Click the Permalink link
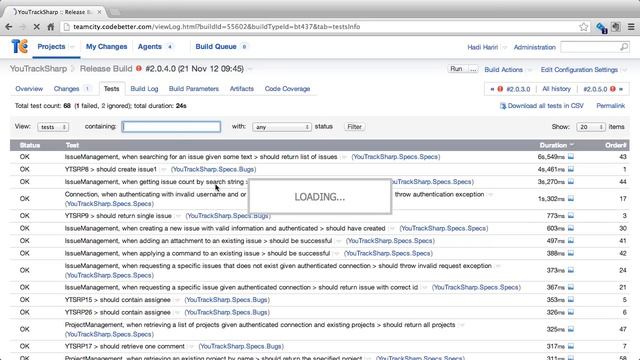 611,106
